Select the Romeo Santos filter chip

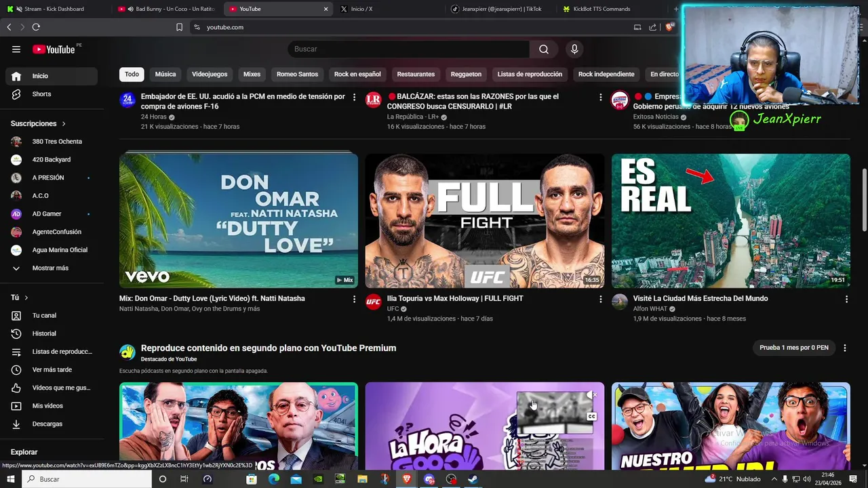(x=297, y=74)
